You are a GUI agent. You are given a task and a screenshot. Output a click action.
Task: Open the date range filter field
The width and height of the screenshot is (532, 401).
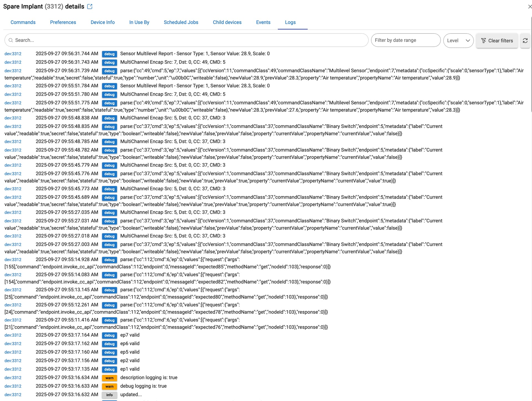coord(405,40)
